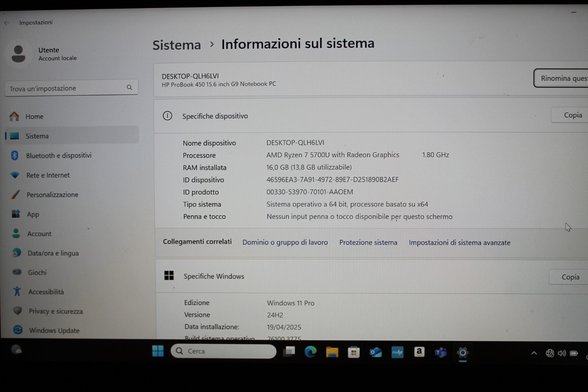Open File Explorer from the taskbar
The height and width of the screenshot is (392, 588).
332,352
